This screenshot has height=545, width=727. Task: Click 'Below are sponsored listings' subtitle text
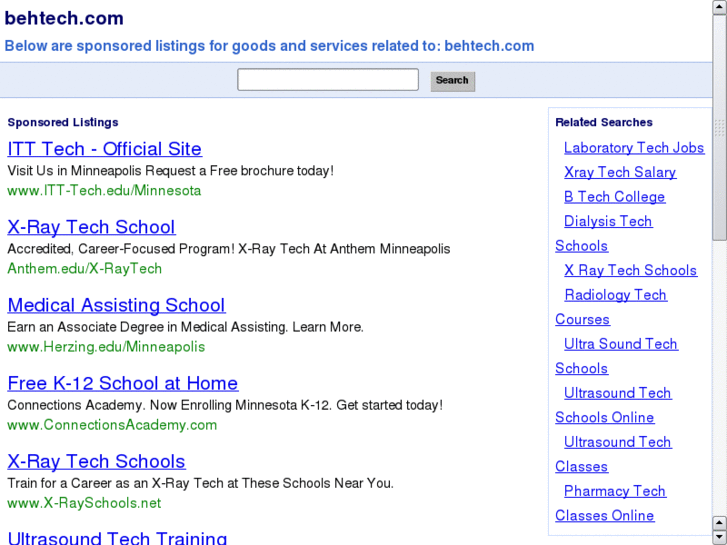pos(269,46)
